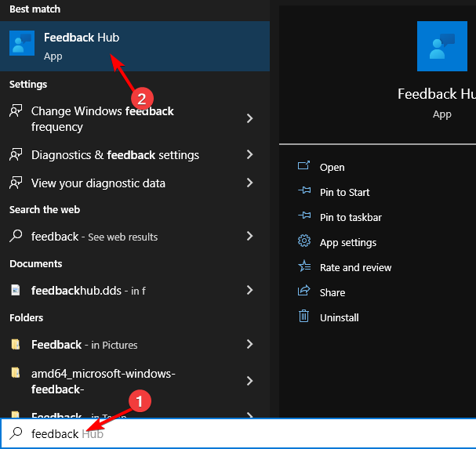Screen dimensions: 476x449
Task: Click folder icon for amd64_microsoft-windows-feedback-
Action: 16,372
